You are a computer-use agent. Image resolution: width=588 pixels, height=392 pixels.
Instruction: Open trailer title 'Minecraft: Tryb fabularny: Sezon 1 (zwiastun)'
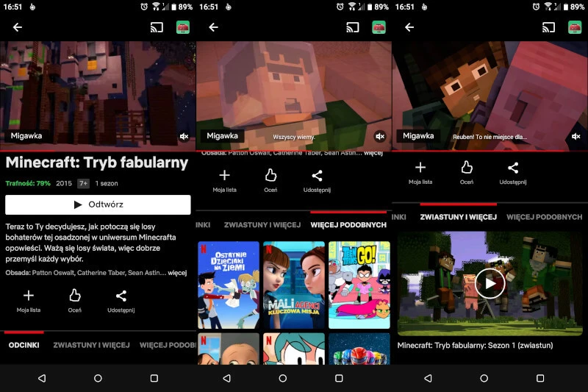[475, 345]
